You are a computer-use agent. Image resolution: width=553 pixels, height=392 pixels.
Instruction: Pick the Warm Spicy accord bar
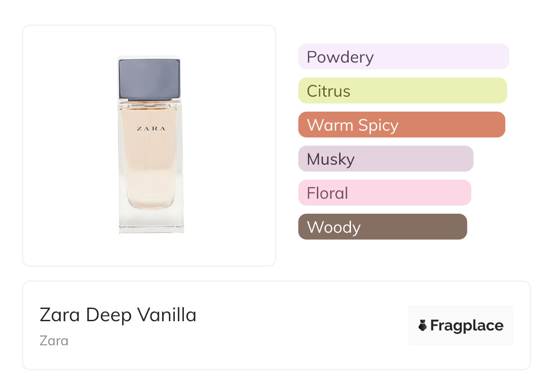401,125
